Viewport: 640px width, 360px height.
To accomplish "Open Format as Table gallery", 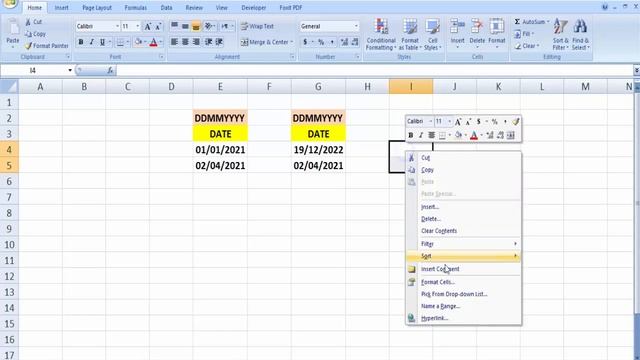I will coord(410,35).
